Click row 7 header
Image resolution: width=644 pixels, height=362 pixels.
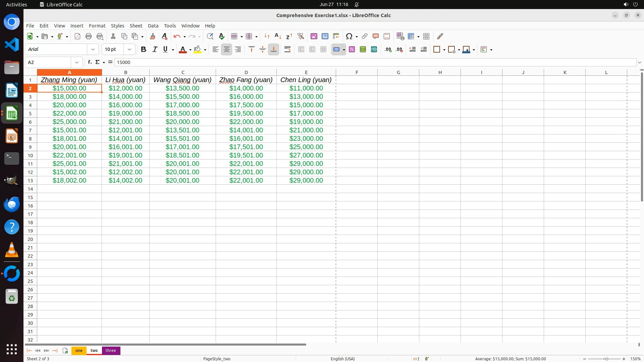coord(30,130)
